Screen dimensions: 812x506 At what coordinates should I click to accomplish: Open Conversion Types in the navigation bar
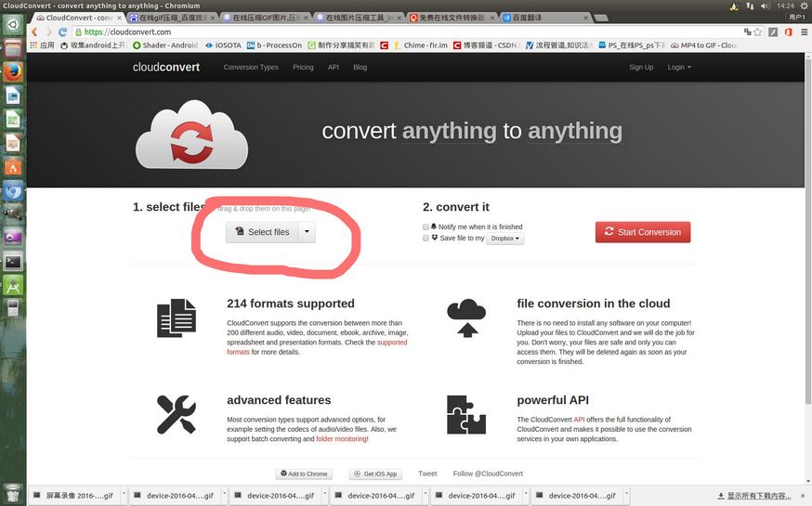point(251,67)
